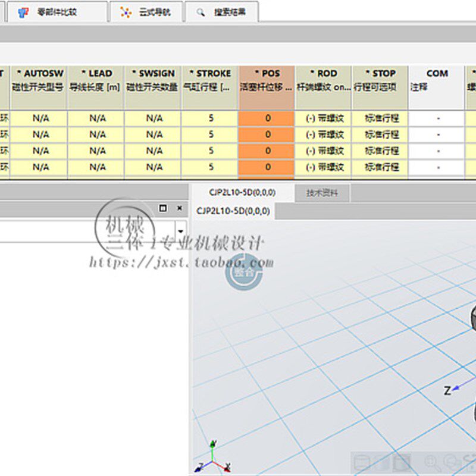Click the parts comparison icon on the first tab
The image size is (476, 476).
point(23,12)
